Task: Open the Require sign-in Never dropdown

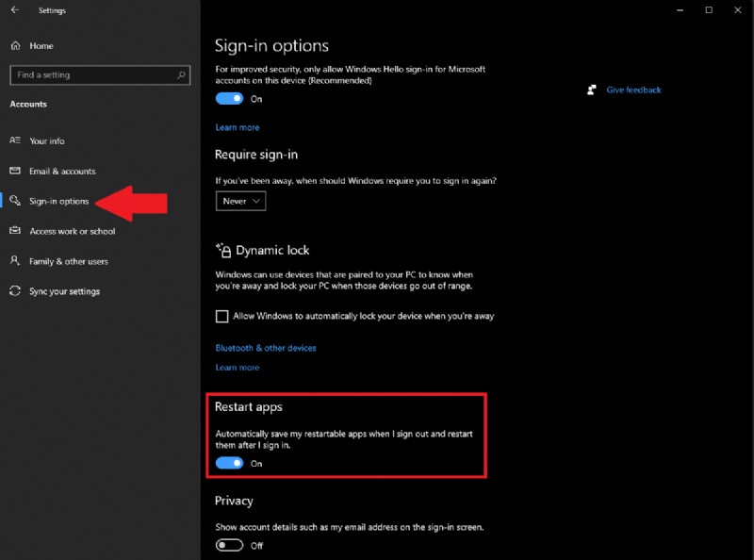Action: pos(240,201)
